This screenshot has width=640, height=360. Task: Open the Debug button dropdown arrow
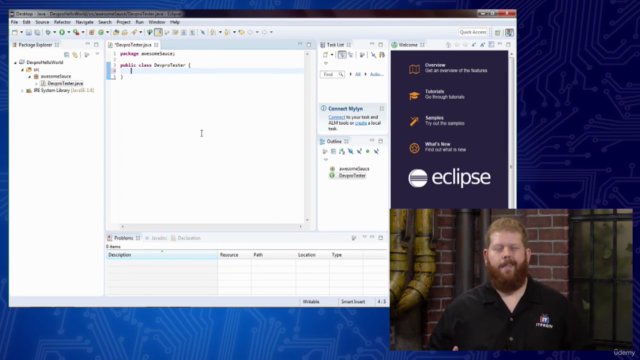click(55, 32)
